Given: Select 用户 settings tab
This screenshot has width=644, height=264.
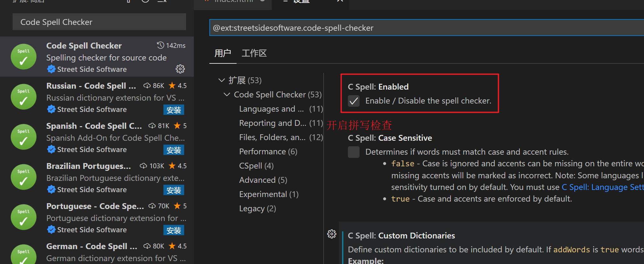Looking at the screenshot, I should (223, 53).
